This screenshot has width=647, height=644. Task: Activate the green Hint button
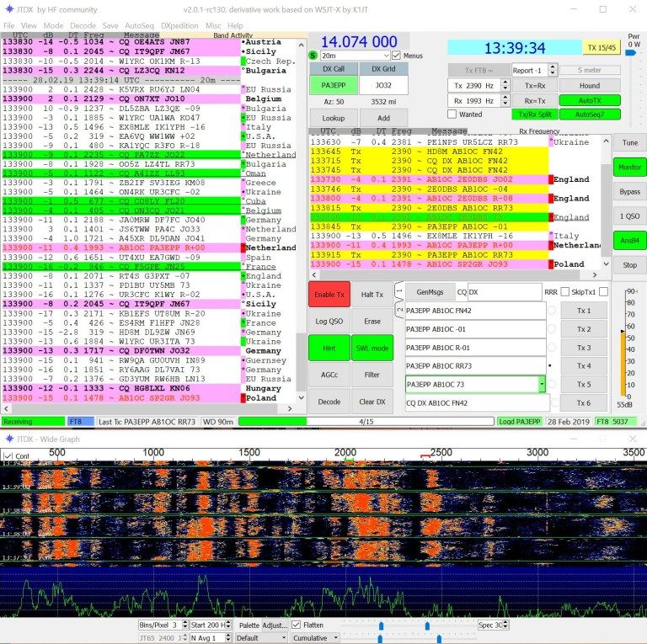329,348
